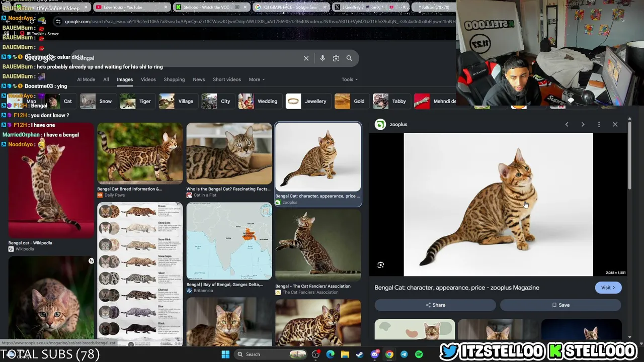Click the browser address bar URL
The width and height of the screenshot is (644, 362).
(x=260, y=22)
